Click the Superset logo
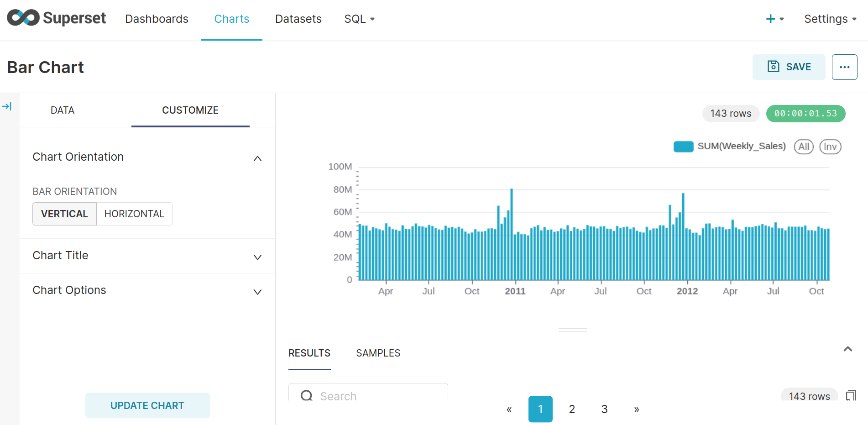Viewport: 868px width, 425px height. pyautogui.click(x=56, y=18)
